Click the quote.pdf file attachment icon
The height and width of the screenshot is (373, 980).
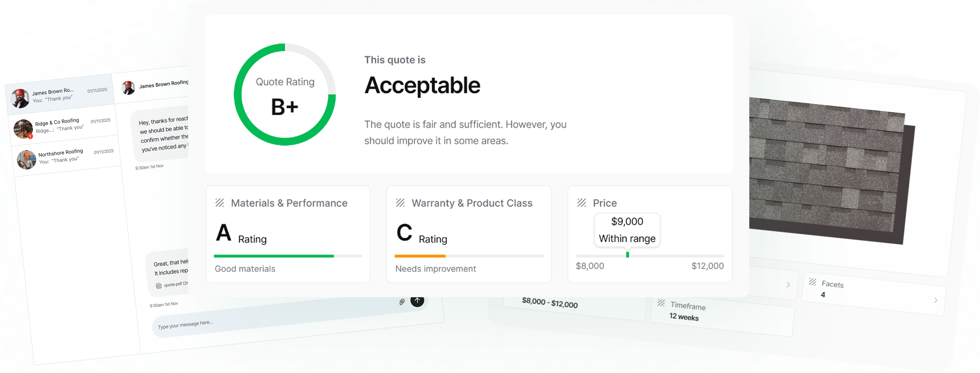tap(159, 286)
